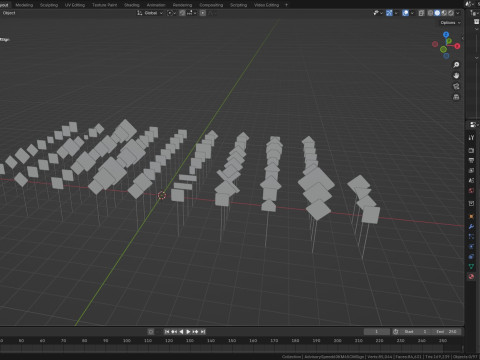Toggle the show overlays button
Viewport: 480px width, 360px height.
pyautogui.click(x=405, y=13)
